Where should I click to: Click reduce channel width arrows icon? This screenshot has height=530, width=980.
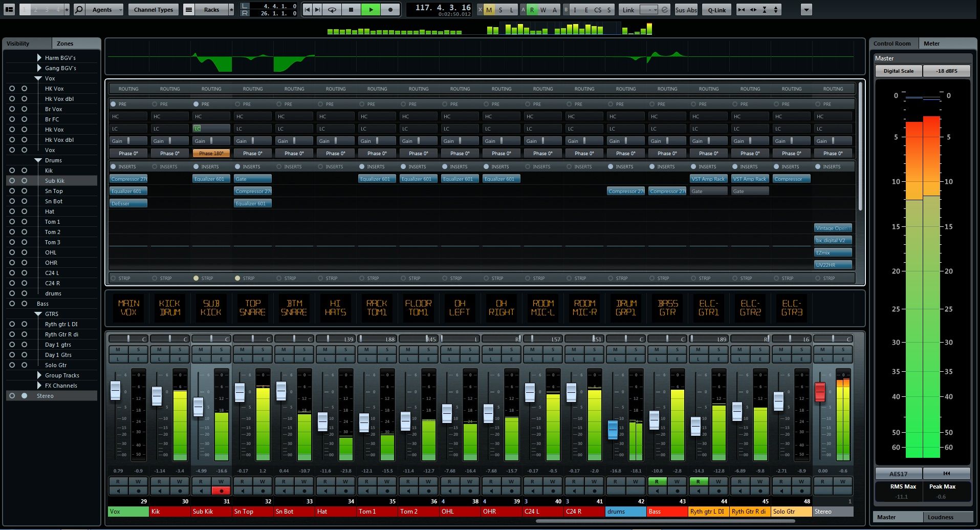pyautogui.click(x=741, y=10)
